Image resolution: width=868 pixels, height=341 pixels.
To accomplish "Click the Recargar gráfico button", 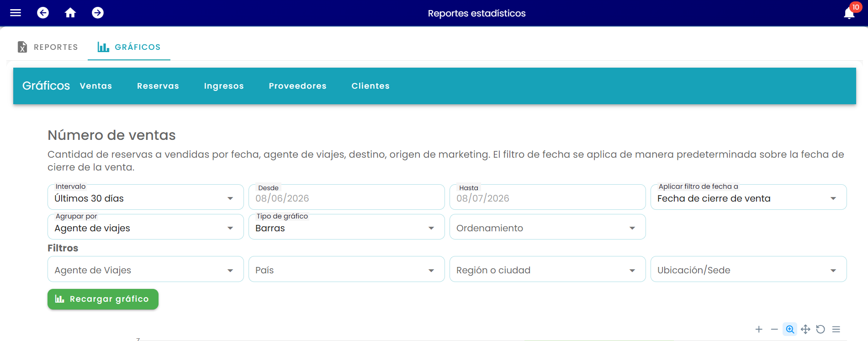I will 103,299.
